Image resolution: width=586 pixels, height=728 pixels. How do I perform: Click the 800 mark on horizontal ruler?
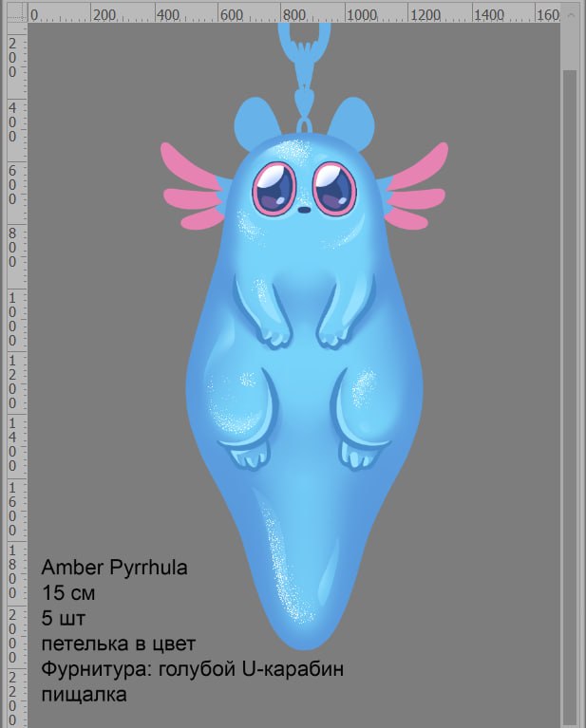293,15
